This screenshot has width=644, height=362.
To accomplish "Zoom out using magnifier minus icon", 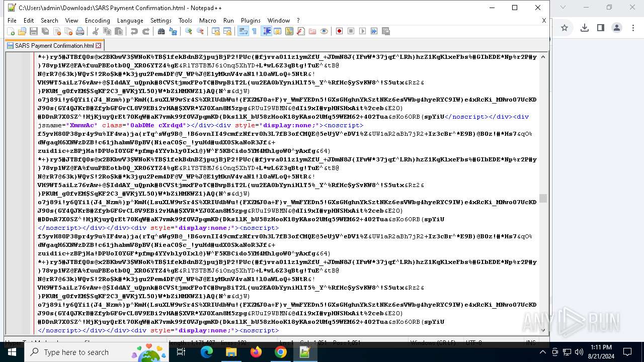I will pyautogui.click(x=200, y=31).
